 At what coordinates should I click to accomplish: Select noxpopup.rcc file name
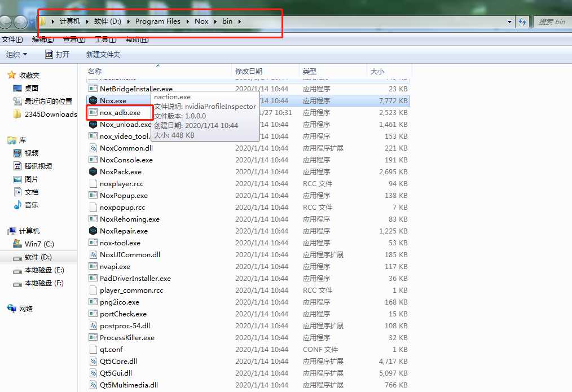click(x=122, y=207)
